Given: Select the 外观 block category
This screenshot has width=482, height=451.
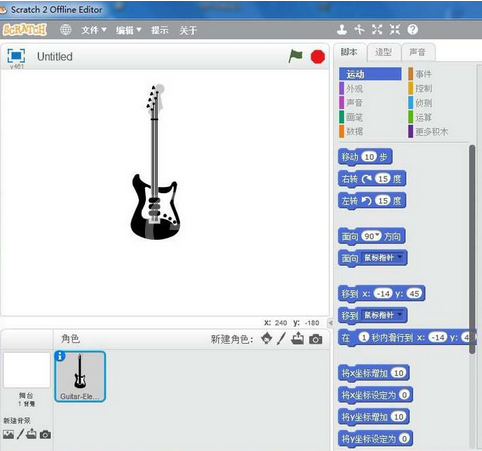Looking at the screenshot, I should pos(354,89).
